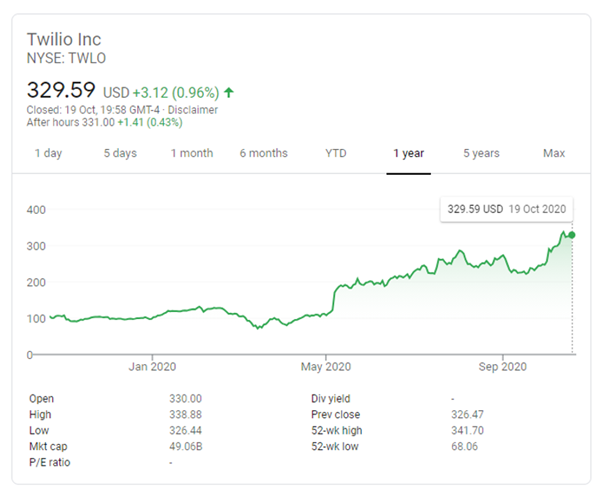This screenshot has width=602, height=497.
Task: Switch to the 5 days range
Action: coord(120,153)
